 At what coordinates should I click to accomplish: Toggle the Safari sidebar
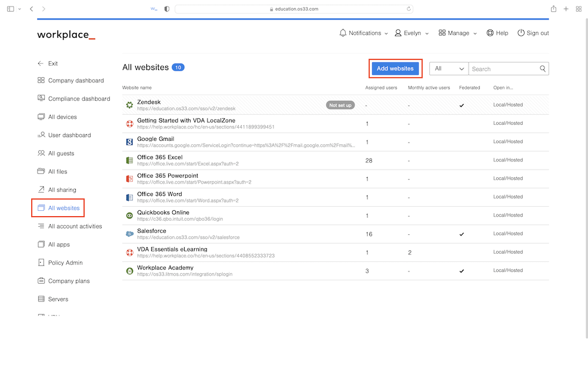click(11, 9)
